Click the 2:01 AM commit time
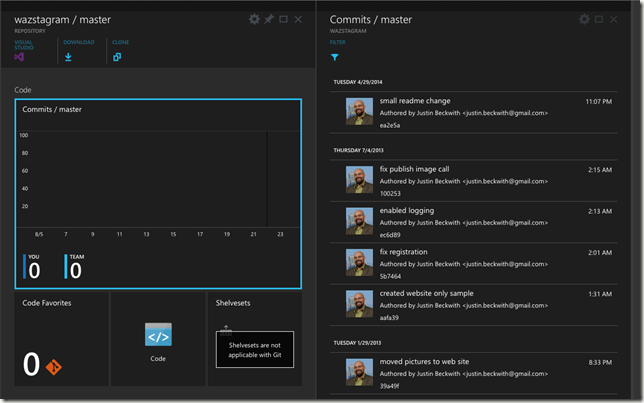Screen dimensions: 644x403 tap(600, 253)
